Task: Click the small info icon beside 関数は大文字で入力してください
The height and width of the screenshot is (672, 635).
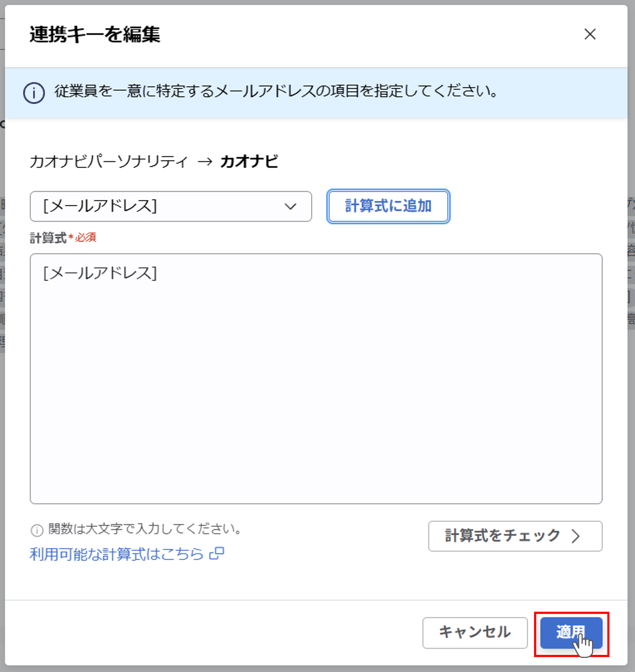Action: 37,530
